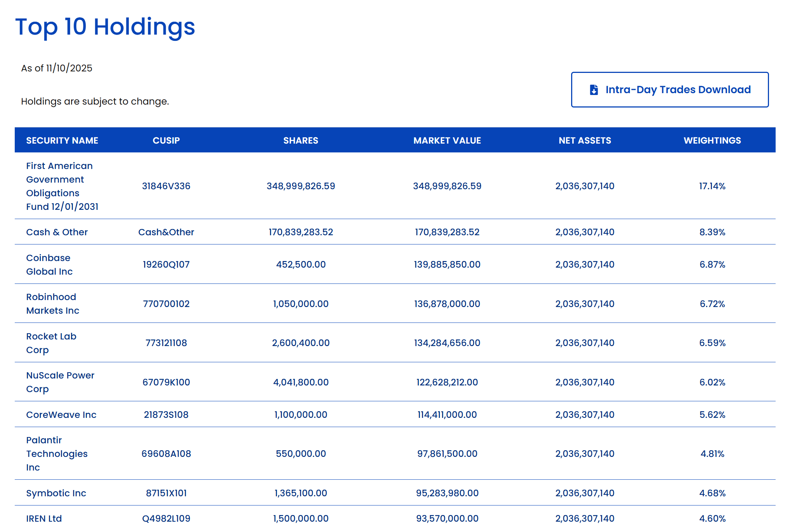
Task: Click the Market Value column header
Action: click(447, 140)
